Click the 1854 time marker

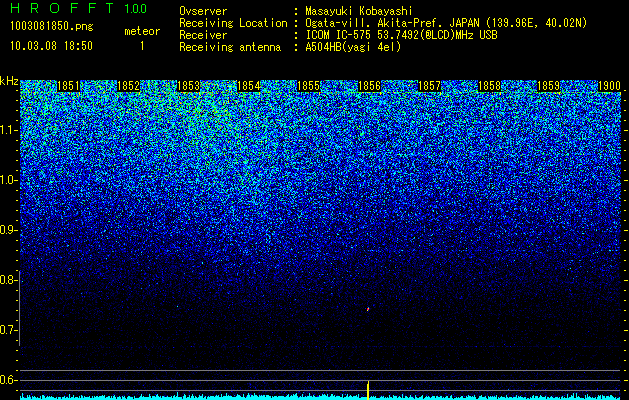(x=249, y=86)
